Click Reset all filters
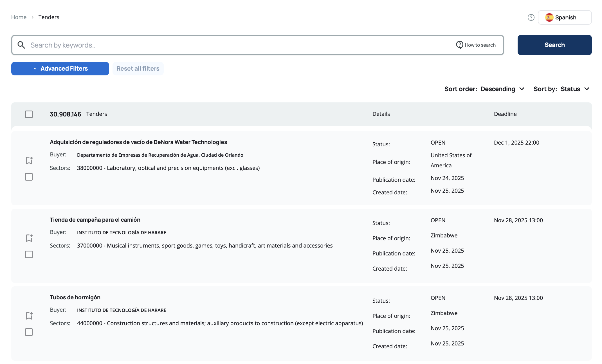 tap(138, 69)
